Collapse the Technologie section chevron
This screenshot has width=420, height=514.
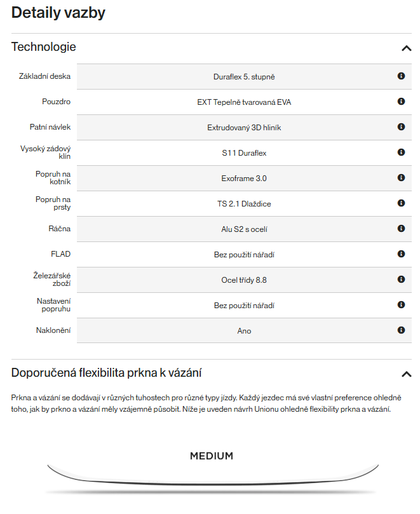click(407, 48)
